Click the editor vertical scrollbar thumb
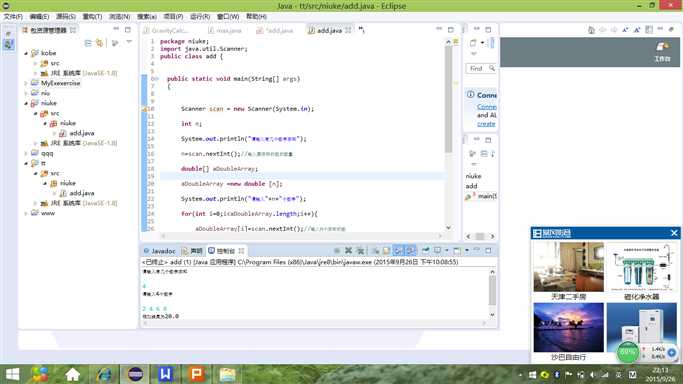 pyautogui.click(x=448, y=99)
